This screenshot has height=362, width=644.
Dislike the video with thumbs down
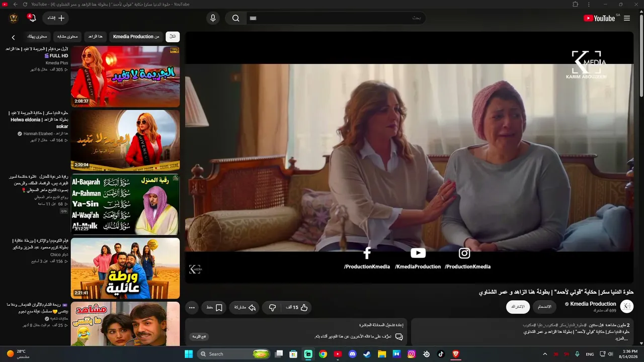[272, 307]
